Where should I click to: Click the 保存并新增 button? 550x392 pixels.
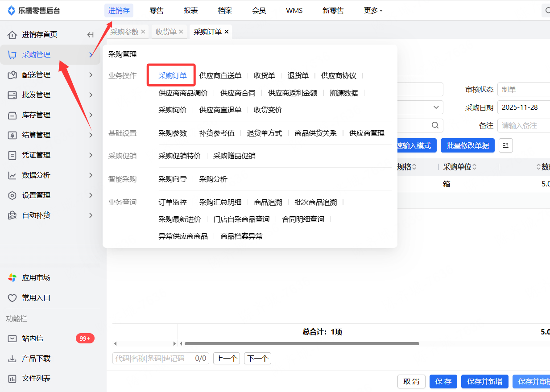coord(484,381)
